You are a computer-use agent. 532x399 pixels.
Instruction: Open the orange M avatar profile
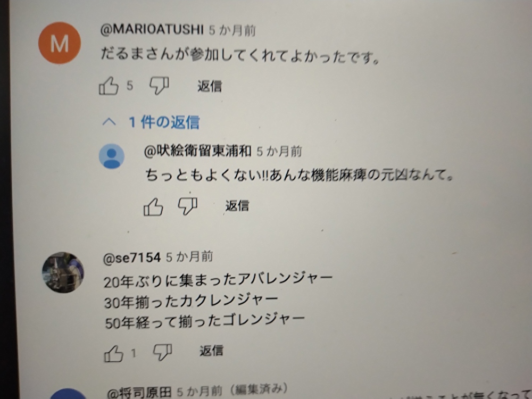click(x=60, y=43)
